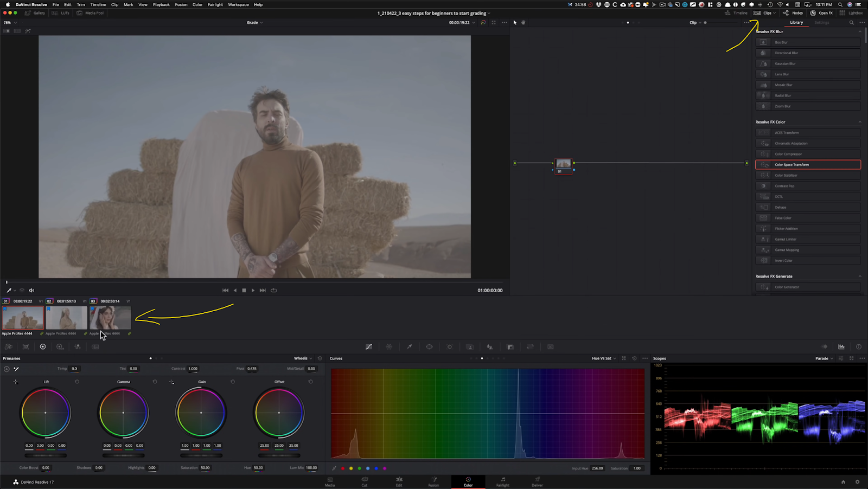Click the color picker eyedropper under Primaries
This screenshot has height=489, width=868.
click(17, 369)
